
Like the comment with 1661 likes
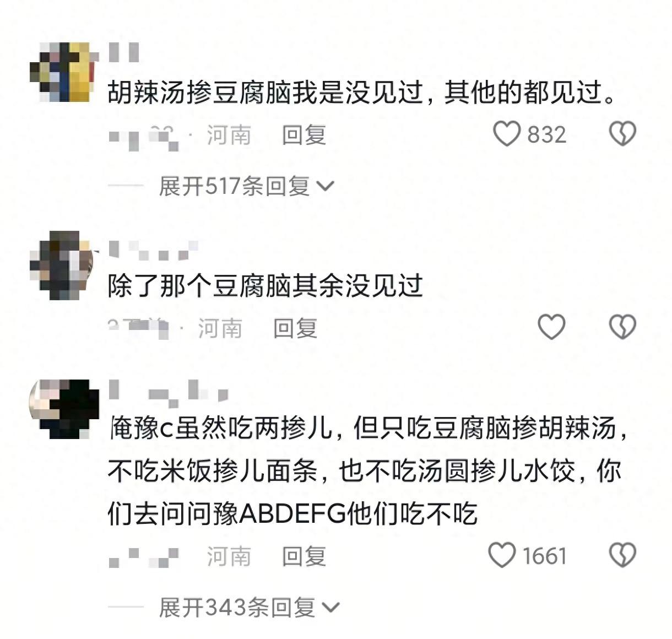pos(502,555)
